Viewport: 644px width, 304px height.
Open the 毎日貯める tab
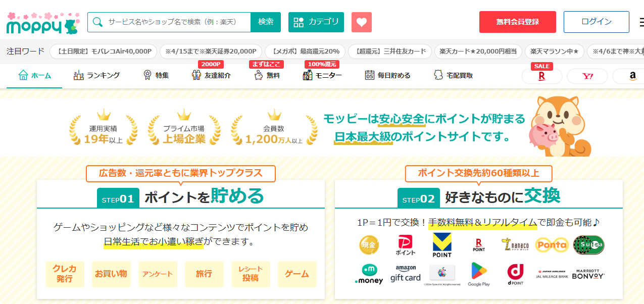pos(387,76)
